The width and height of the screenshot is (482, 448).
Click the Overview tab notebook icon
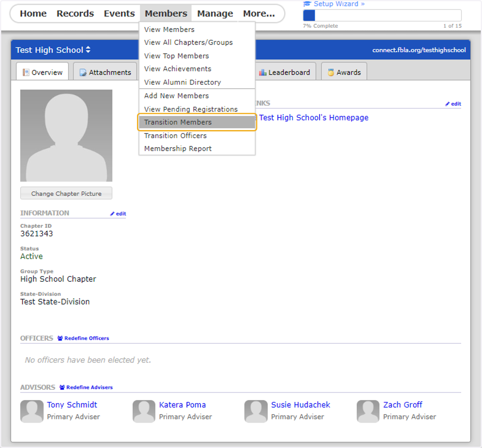[x=26, y=73]
